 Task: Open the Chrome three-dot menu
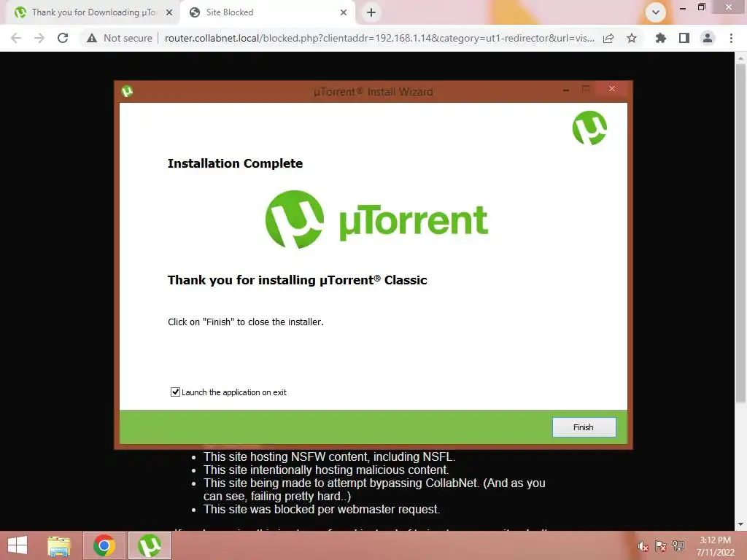[731, 38]
